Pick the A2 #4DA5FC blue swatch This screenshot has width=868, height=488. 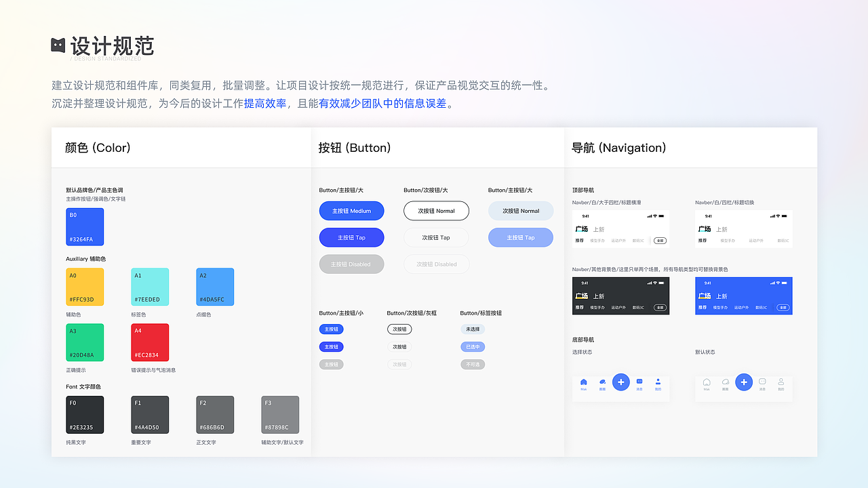click(215, 287)
